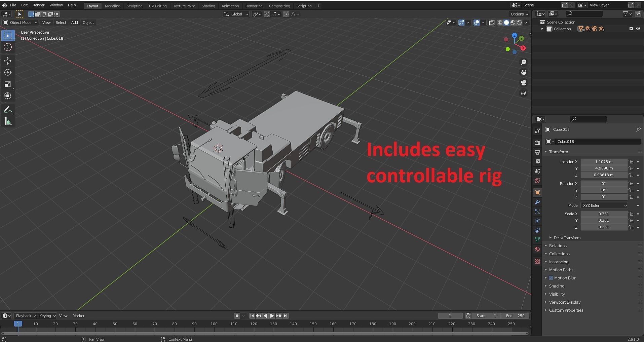Open the Object Mode dropdown
The height and width of the screenshot is (342, 644).
pos(20,23)
